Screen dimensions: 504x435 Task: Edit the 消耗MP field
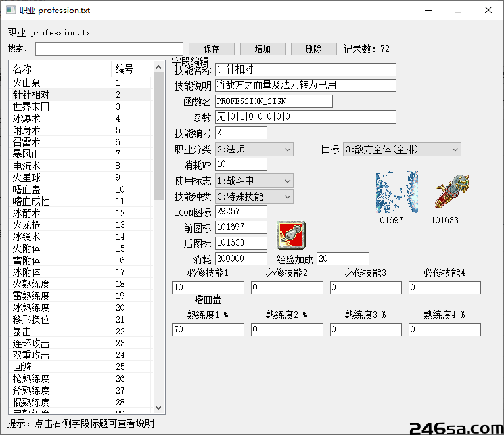[241, 164]
